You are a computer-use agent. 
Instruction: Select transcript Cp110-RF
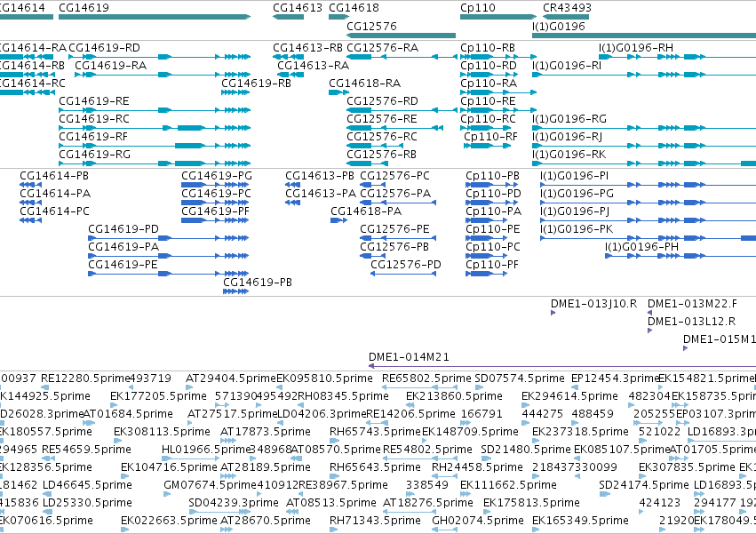coord(490,137)
